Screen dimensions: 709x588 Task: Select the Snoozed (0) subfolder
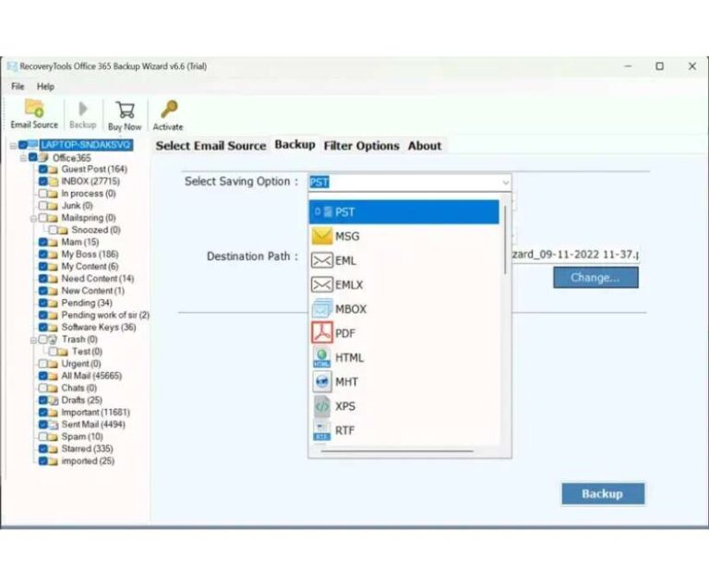[96, 230]
